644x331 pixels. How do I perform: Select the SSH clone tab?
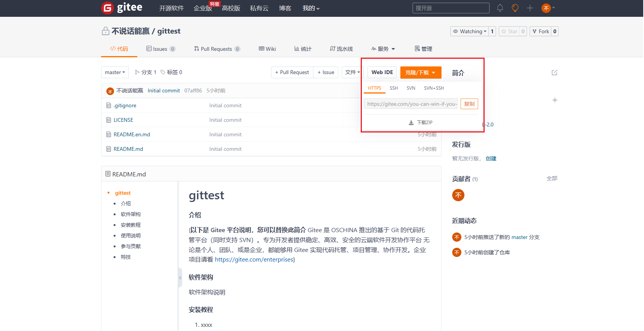[x=394, y=88]
